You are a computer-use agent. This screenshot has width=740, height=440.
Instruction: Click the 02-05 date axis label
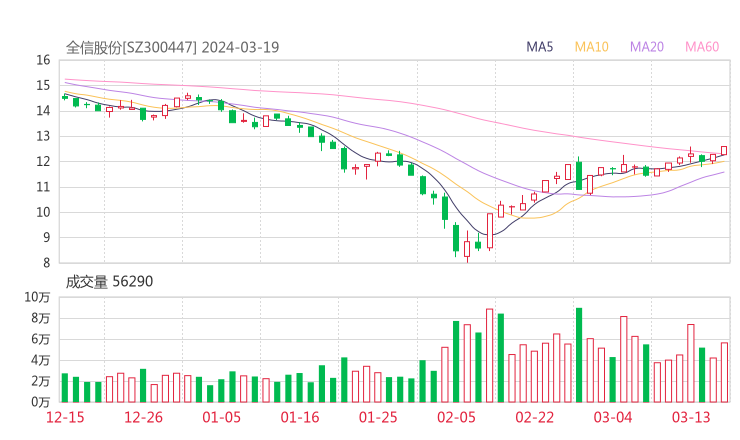[x=456, y=417]
